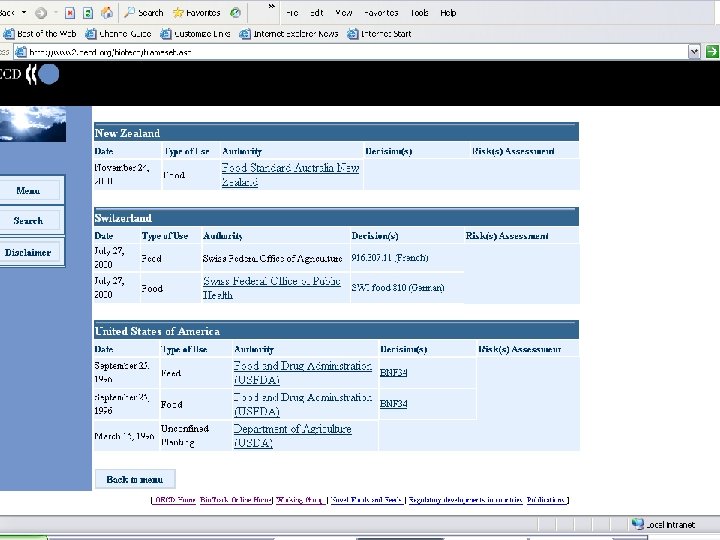Click Swiss Federal Office of Agriculture text
This screenshot has height=540, width=720.
(x=272, y=259)
